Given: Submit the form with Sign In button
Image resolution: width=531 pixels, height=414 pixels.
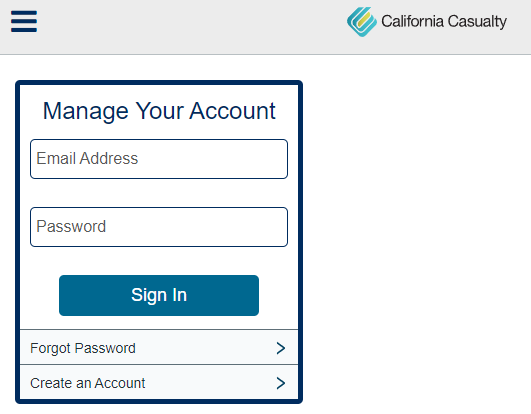Looking at the screenshot, I should (x=159, y=295).
